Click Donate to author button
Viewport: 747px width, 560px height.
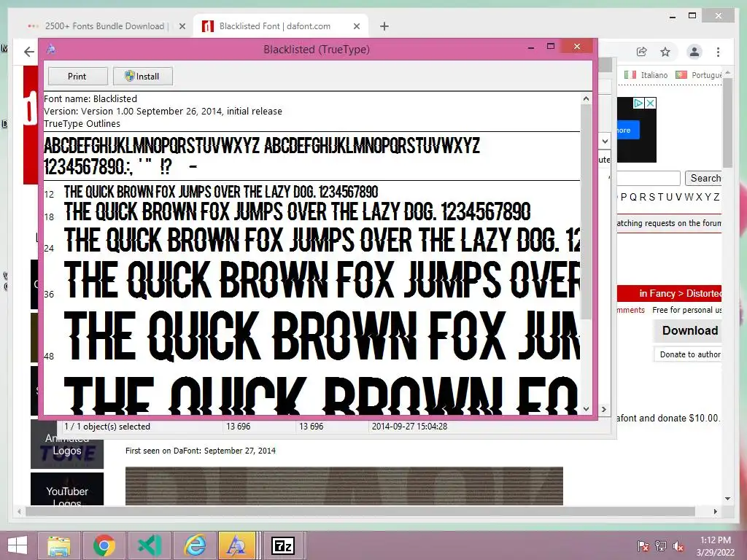click(x=689, y=354)
